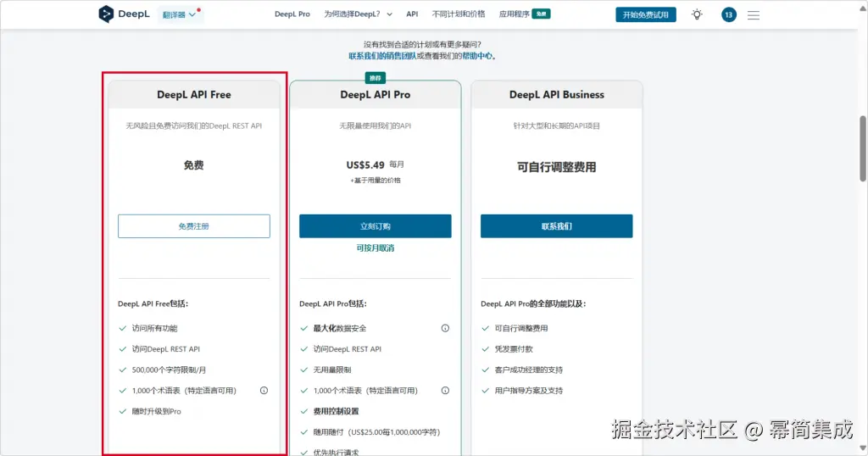Click 联系我们 button on API Business
The width and height of the screenshot is (868, 456).
pyautogui.click(x=556, y=226)
